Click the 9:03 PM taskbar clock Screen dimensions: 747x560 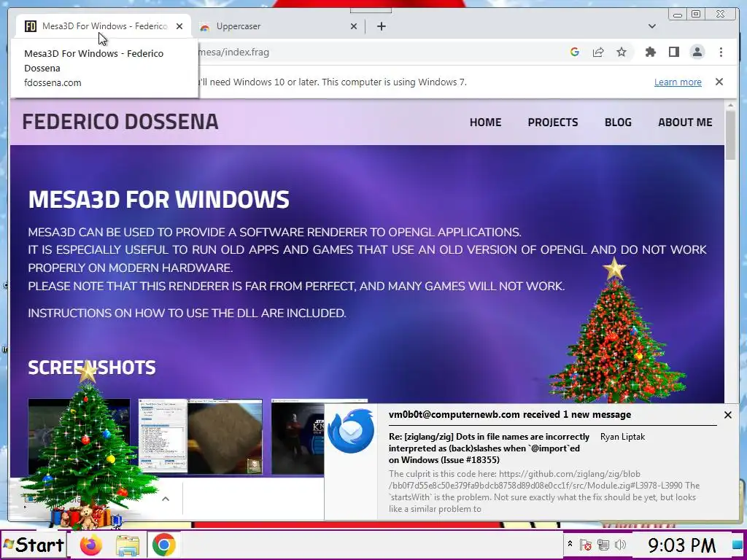click(x=681, y=545)
